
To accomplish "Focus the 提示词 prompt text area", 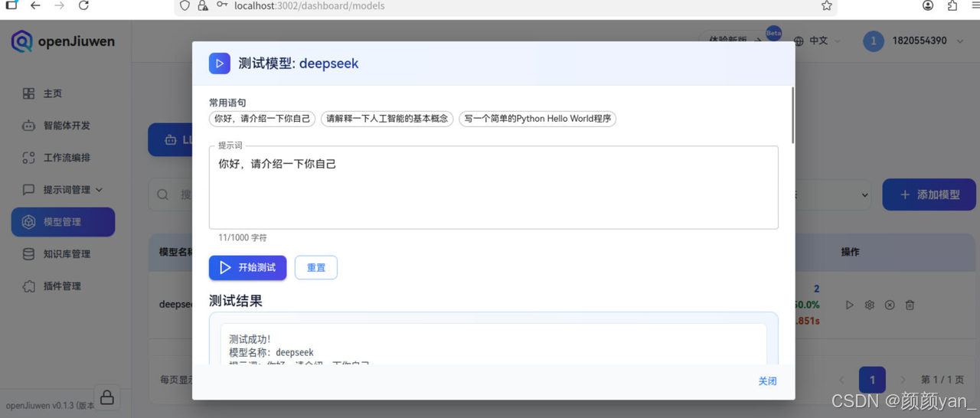I will click(494, 188).
